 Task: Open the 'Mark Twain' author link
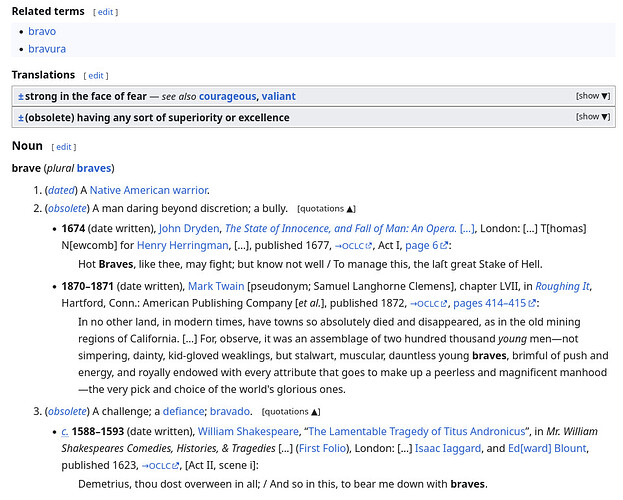(216, 286)
